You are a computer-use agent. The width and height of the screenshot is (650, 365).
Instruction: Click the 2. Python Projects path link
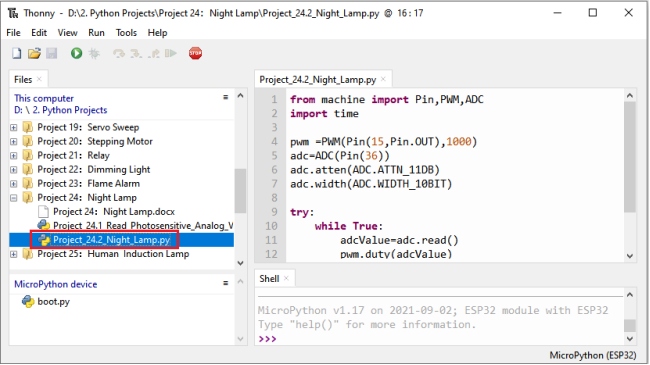click(70, 110)
